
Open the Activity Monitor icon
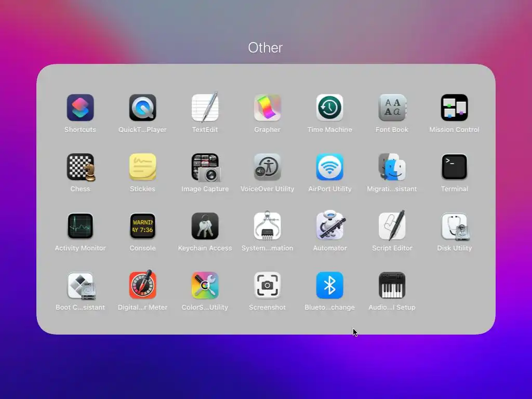point(80,226)
